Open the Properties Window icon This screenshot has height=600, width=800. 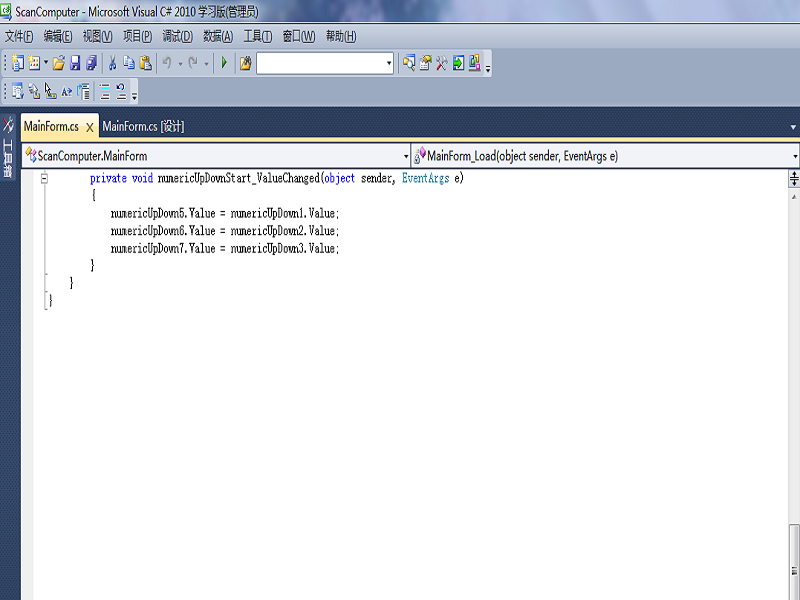[425, 63]
